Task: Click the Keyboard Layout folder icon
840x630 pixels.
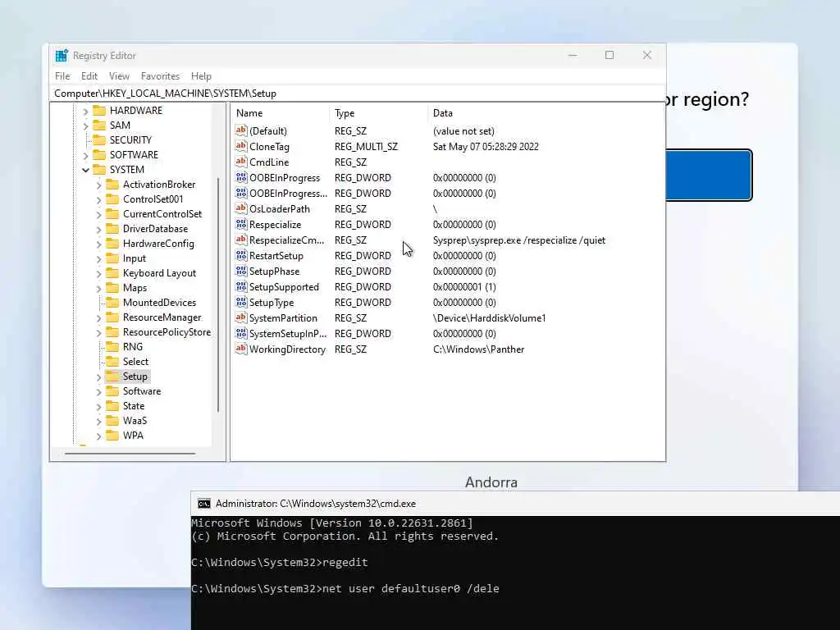Action: tap(112, 272)
